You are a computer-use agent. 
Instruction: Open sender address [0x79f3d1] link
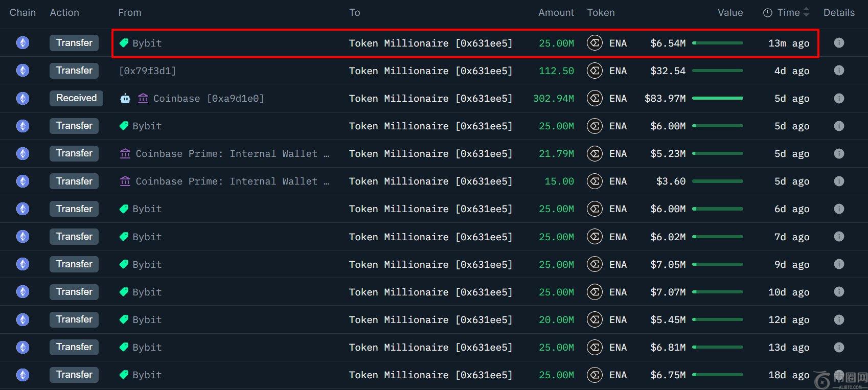147,71
